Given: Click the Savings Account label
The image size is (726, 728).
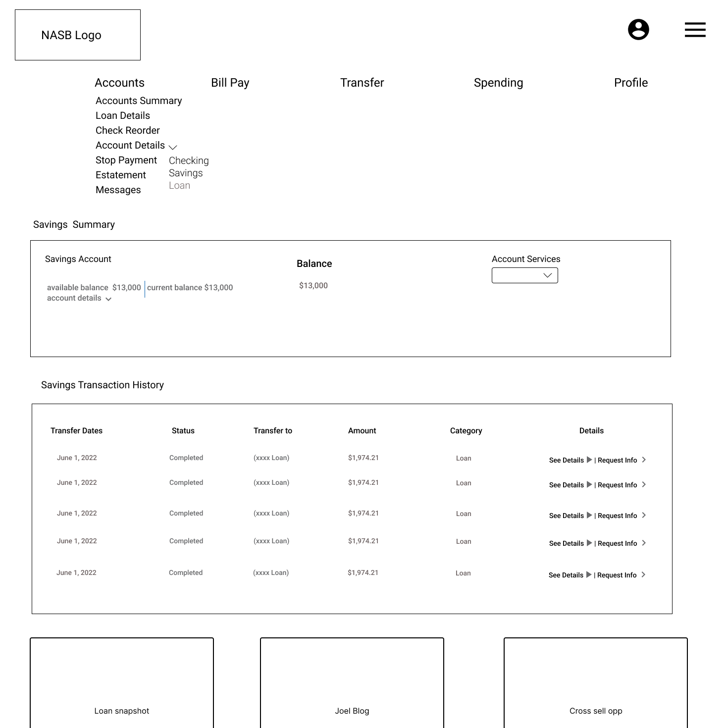Looking at the screenshot, I should coord(78,259).
